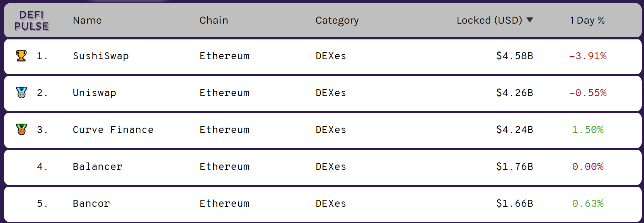The width and height of the screenshot is (644, 223).
Task: Sort by the Locked (USD) column header
Action: click(489, 20)
